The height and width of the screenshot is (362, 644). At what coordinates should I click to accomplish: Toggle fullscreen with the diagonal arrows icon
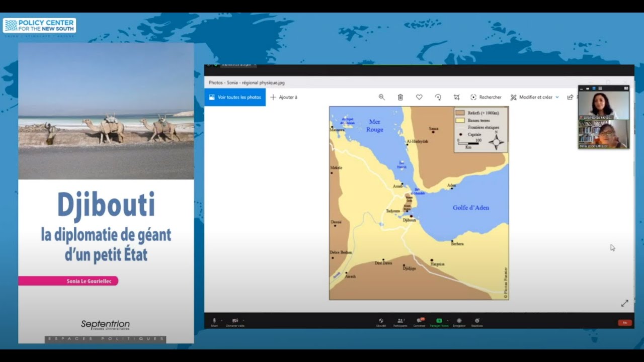click(x=624, y=303)
